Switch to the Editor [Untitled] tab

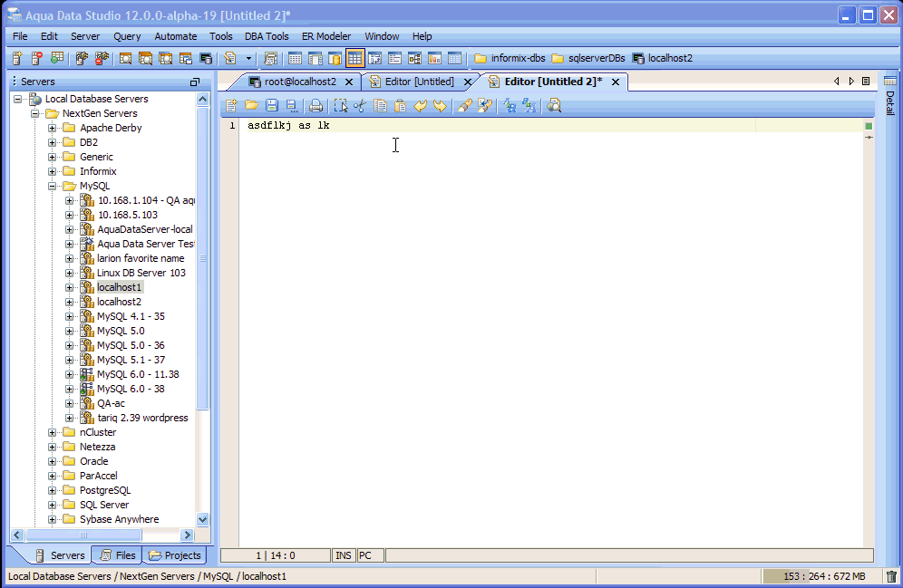point(419,82)
